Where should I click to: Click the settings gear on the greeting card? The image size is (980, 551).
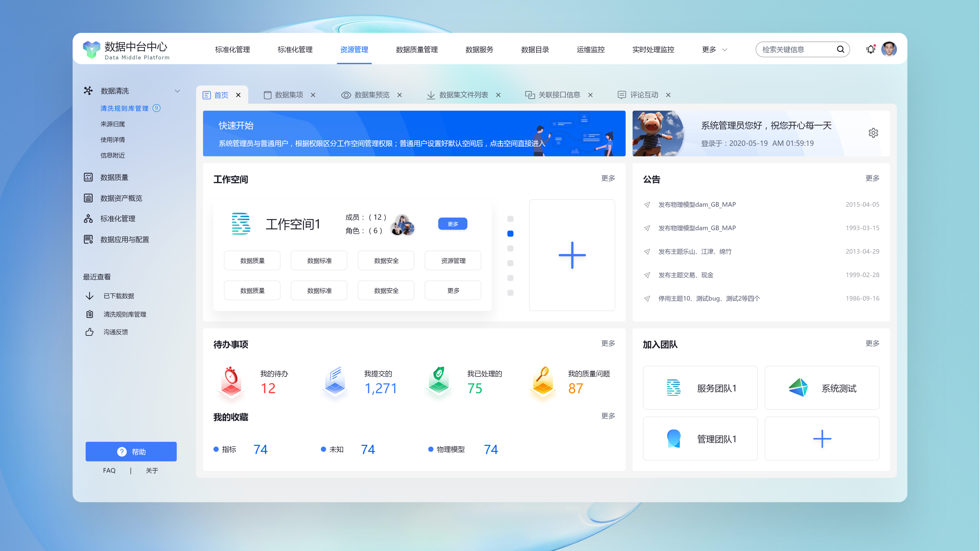[x=873, y=133]
